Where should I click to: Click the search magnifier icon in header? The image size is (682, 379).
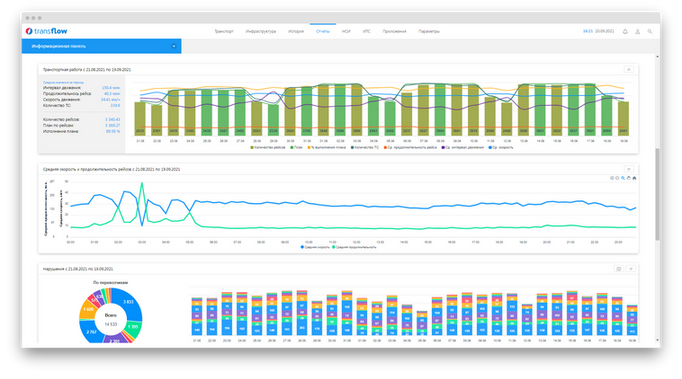tap(650, 31)
